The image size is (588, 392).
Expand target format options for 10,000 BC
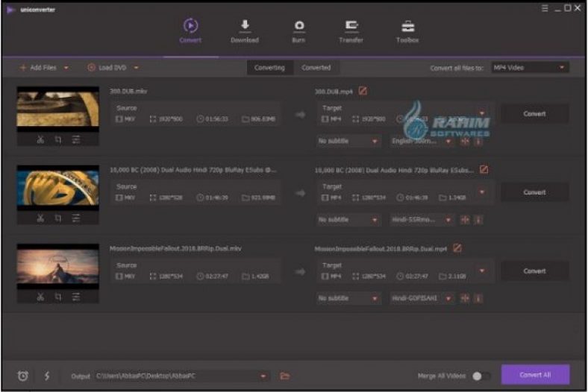point(482,192)
